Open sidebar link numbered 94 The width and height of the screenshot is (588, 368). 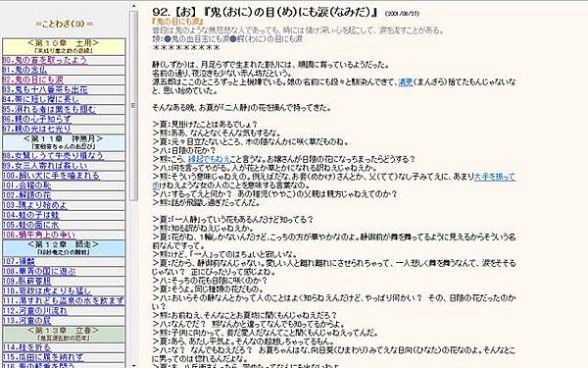click(41, 99)
